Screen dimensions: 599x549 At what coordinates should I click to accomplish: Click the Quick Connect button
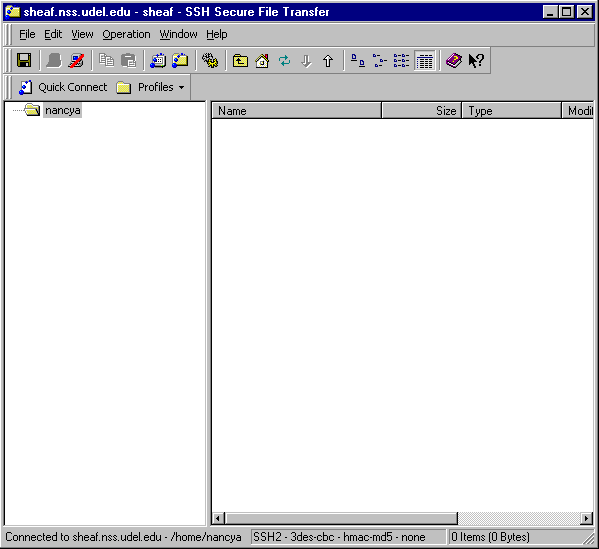click(63, 87)
